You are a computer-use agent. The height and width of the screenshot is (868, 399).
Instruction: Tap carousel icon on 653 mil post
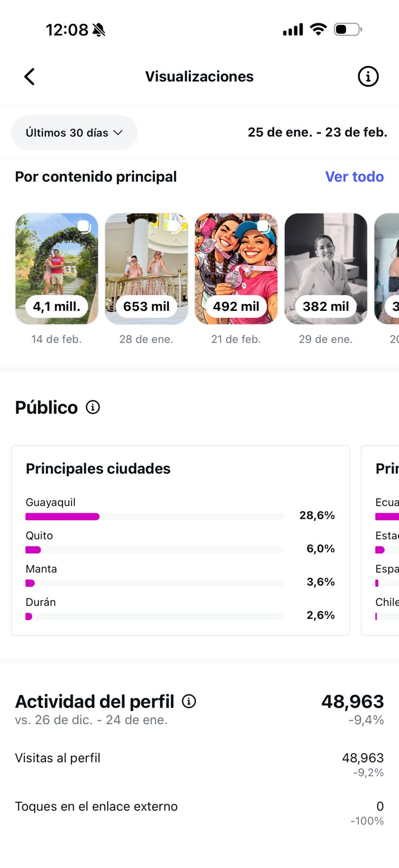(173, 226)
